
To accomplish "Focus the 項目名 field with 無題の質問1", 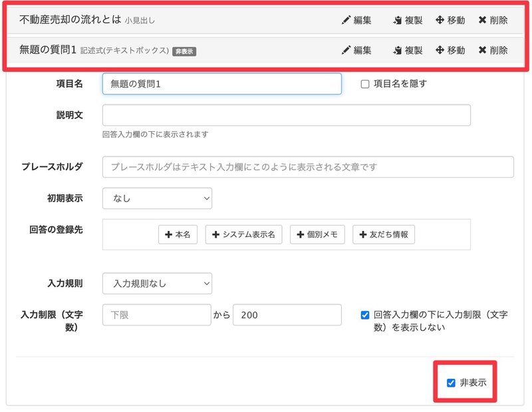I will (222, 84).
